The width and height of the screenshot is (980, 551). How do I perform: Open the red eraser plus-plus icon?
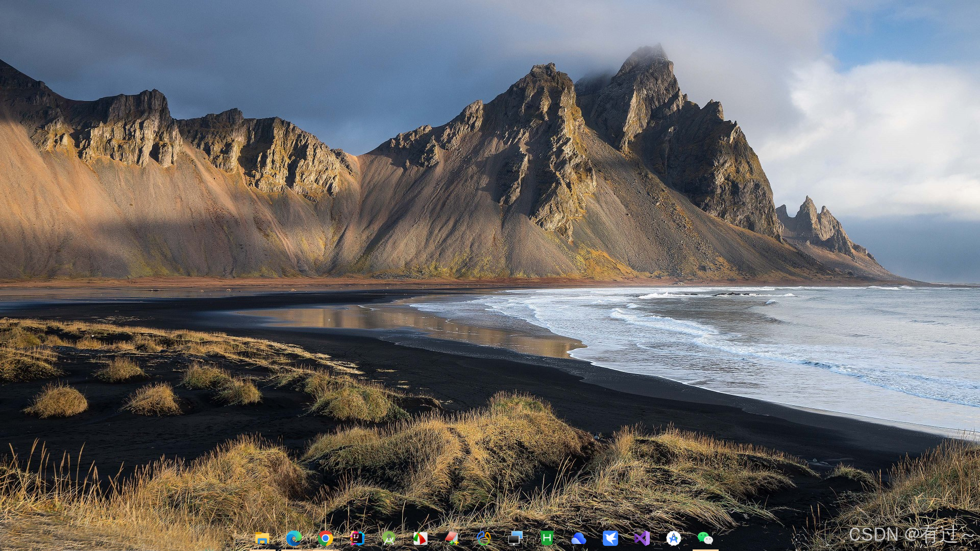pyautogui.click(x=452, y=538)
